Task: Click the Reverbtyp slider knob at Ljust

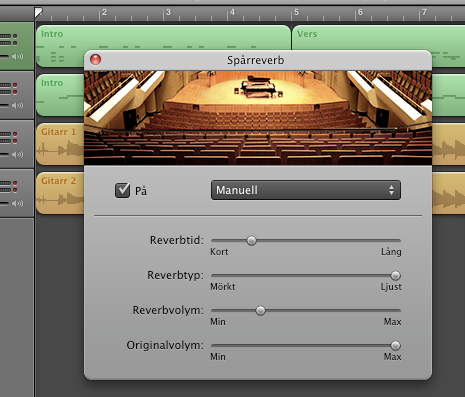Action: pyautogui.click(x=395, y=275)
